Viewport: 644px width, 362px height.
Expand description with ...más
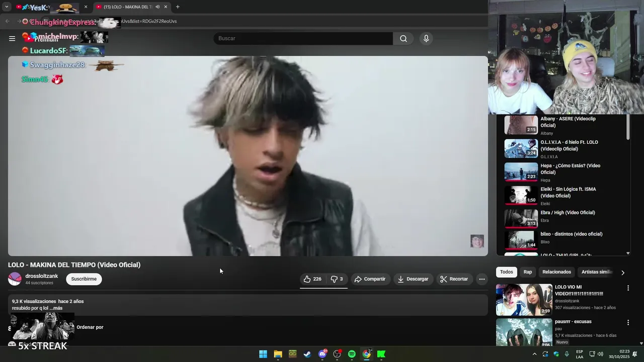(x=56, y=308)
